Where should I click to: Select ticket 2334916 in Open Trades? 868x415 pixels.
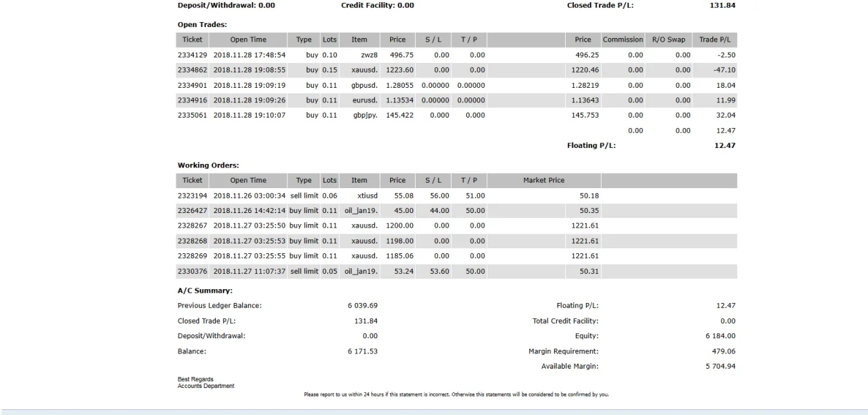coord(192,100)
